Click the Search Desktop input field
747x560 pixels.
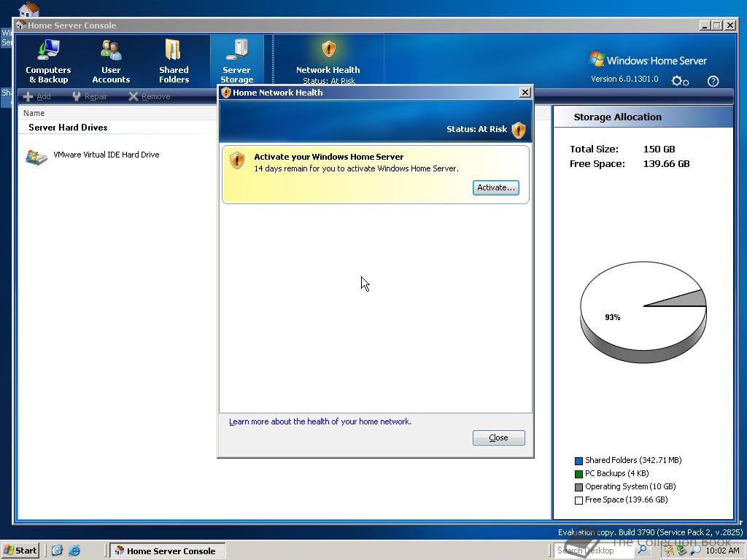coord(594,551)
